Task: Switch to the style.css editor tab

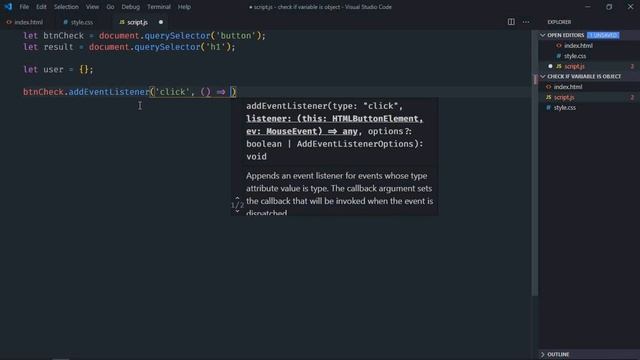Action: 78,22
